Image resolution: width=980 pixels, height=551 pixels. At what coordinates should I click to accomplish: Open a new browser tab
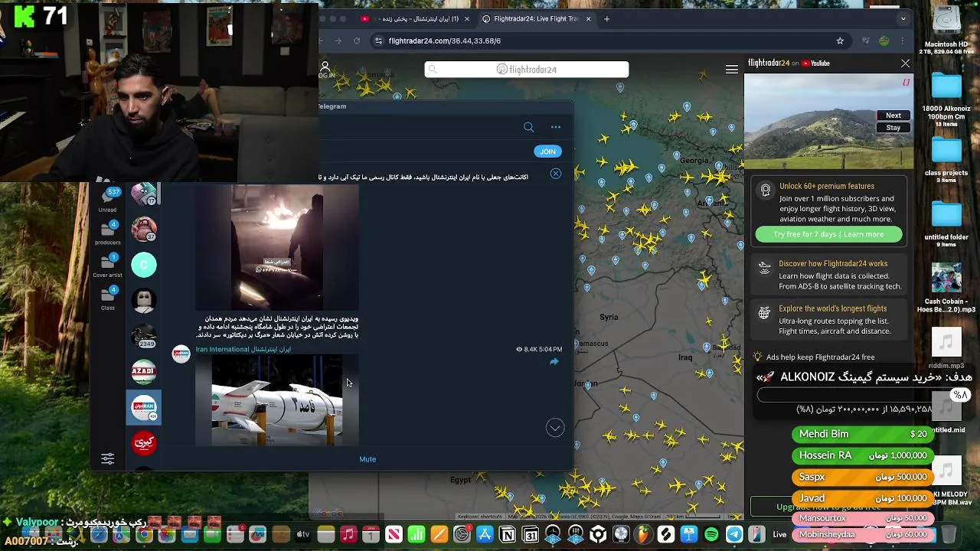click(x=606, y=18)
